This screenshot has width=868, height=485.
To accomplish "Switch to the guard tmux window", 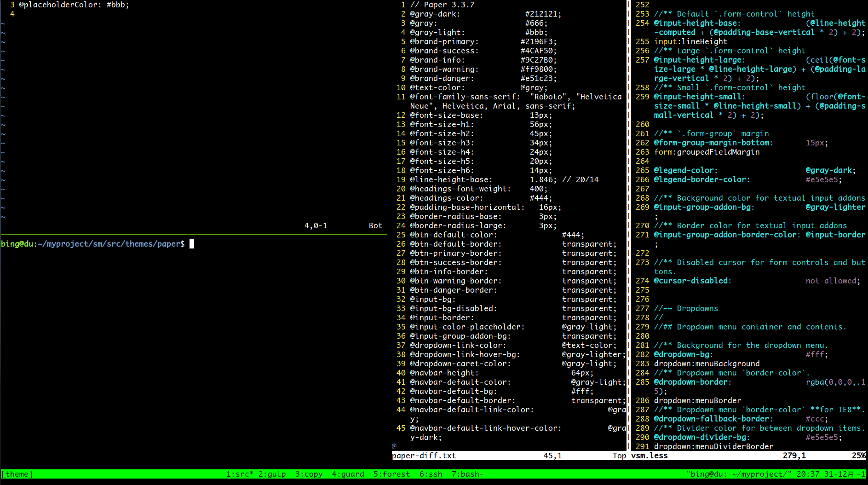I will click(x=348, y=474).
